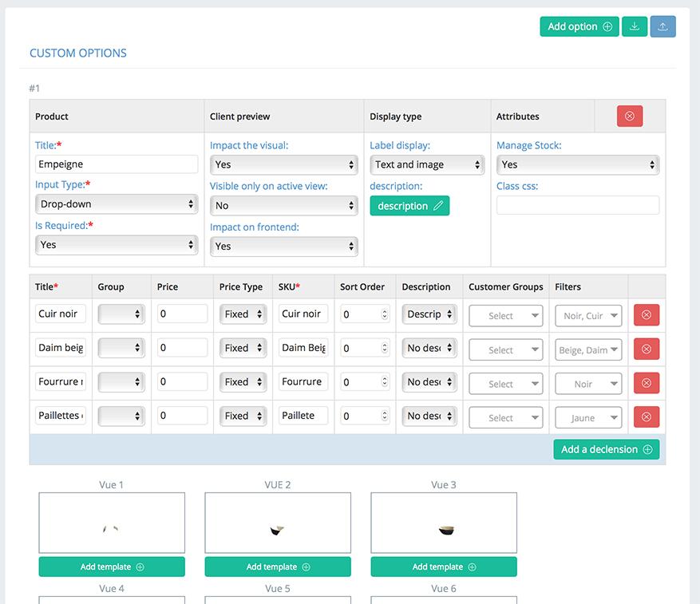The image size is (700, 604).
Task: Click SKU field containing Daim Beig
Action: [x=303, y=348]
